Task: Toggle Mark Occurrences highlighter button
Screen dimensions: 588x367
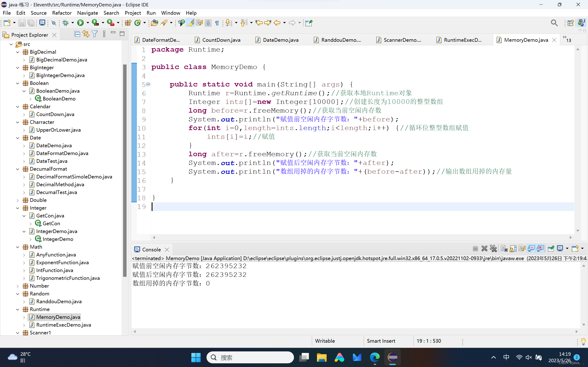Action: (x=190, y=23)
